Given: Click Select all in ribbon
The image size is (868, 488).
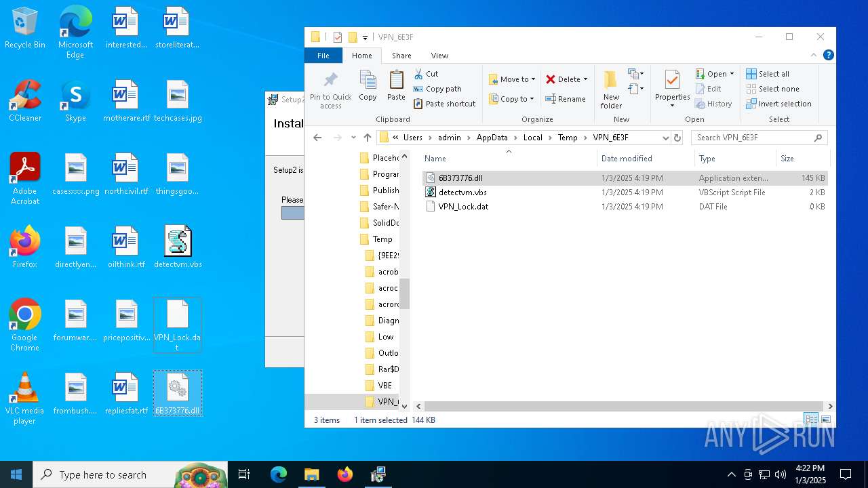Looking at the screenshot, I should 768,74.
